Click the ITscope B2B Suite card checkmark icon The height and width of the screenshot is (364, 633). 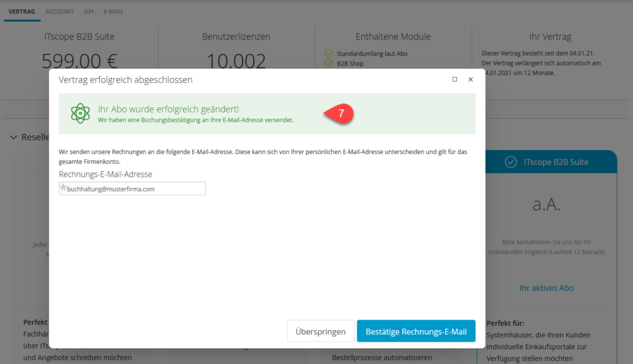click(511, 163)
